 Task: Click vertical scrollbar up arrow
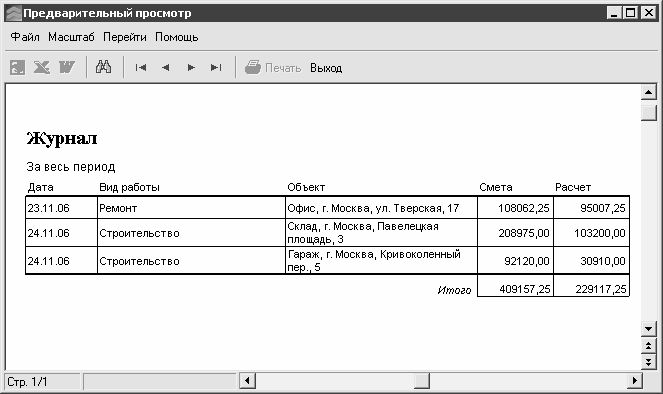(x=649, y=92)
